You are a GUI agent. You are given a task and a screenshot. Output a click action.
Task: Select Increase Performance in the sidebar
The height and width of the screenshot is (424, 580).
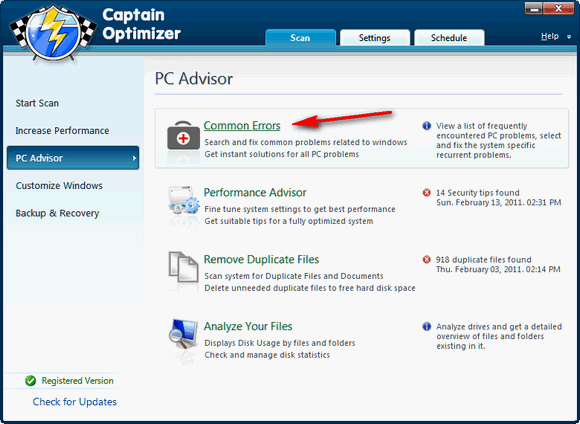click(62, 131)
